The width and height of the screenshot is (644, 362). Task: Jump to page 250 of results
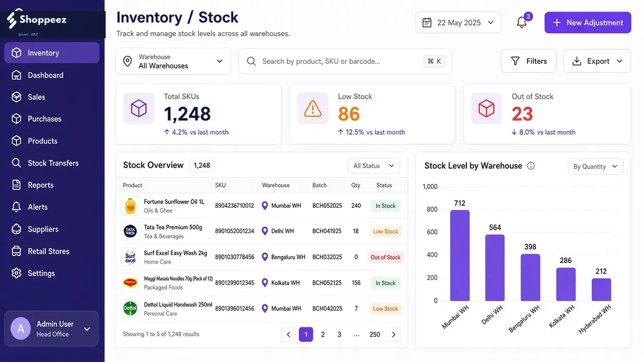tap(375, 334)
